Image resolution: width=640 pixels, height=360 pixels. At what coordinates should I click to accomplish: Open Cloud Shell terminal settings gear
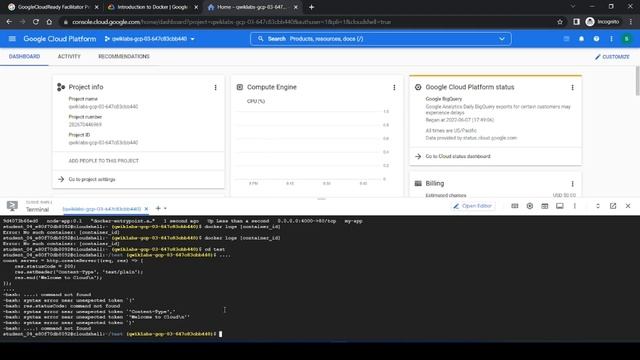click(x=530, y=206)
